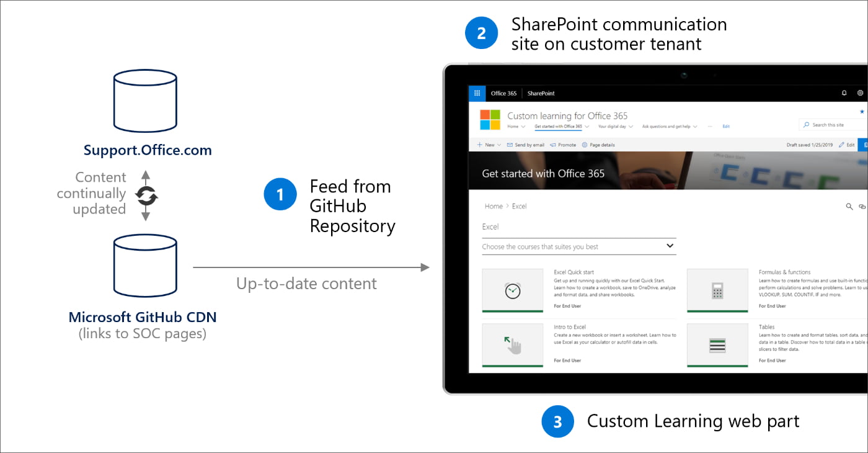868x453 pixels.
Task: Click the Edit link in site navigation
Action: [x=726, y=127]
